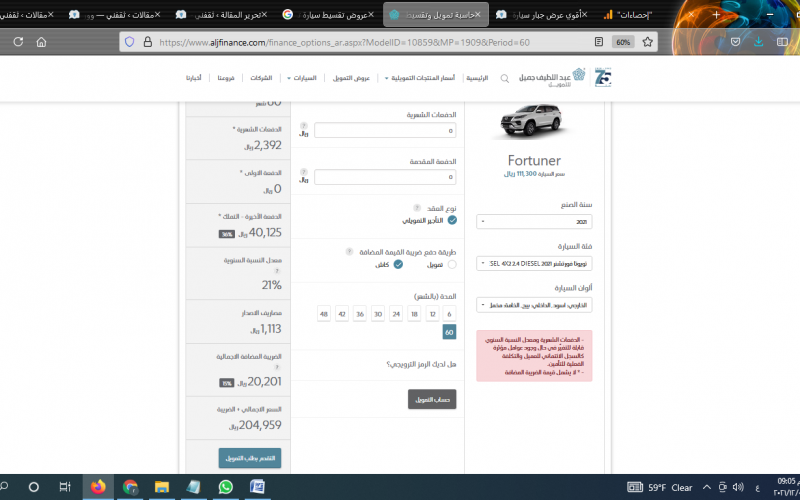
Task: Show help icon under معدل النسبة السنوية
Action: coord(277,271)
